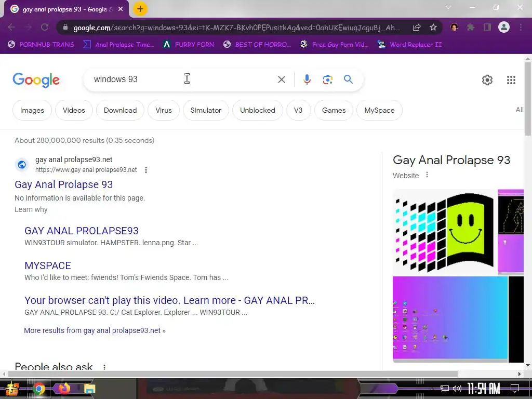Click the first result's globe favicon
532x399 pixels.
point(22,165)
